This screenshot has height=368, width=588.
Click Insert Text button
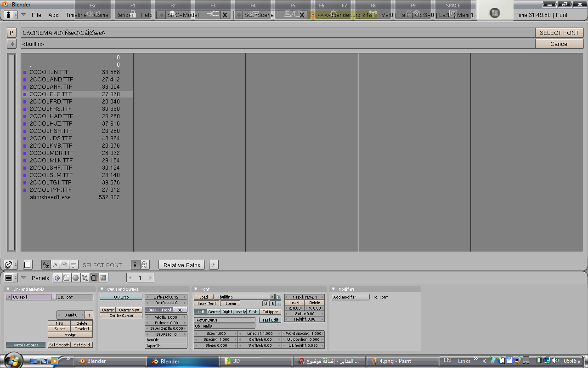(207, 304)
